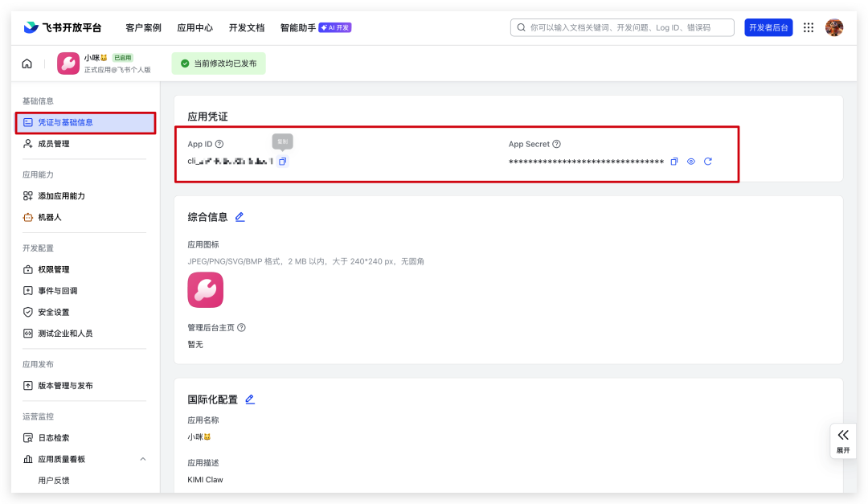Viewport: 868px width, 504px height.
Task: Go to home via house icon
Action: (x=27, y=64)
